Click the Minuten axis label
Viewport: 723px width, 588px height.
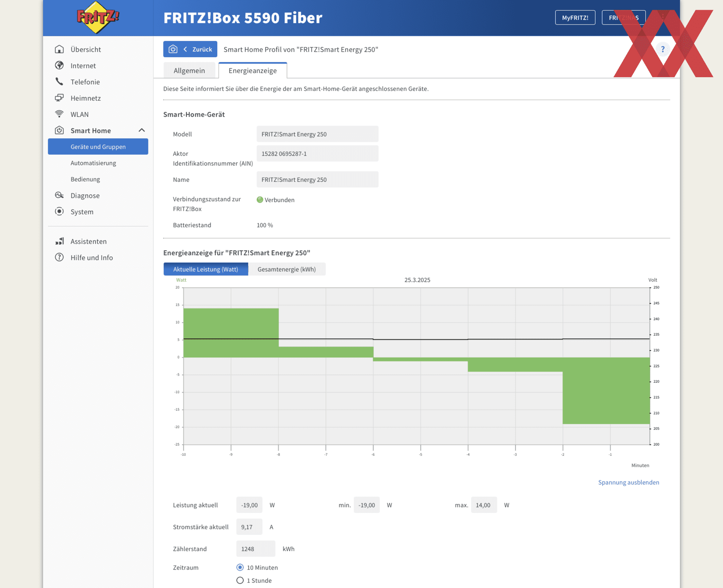pos(640,465)
